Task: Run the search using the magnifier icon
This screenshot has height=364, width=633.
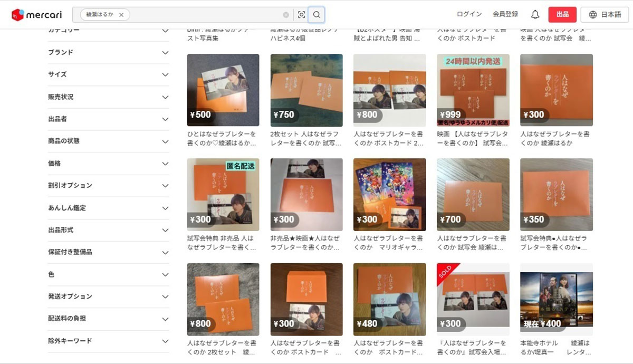Action: pos(316,15)
